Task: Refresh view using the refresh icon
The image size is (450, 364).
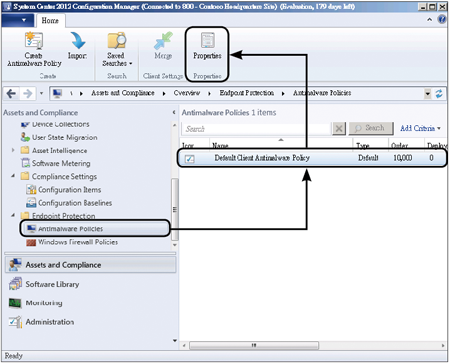Action: point(439,94)
